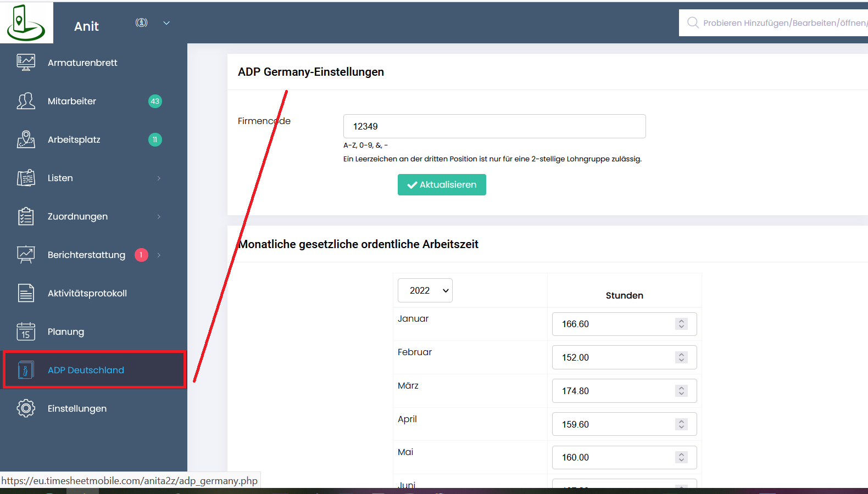Click the red Berichterstattung notification badge
Image resolution: width=868 pixels, height=494 pixels.
click(x=141, y=255)
